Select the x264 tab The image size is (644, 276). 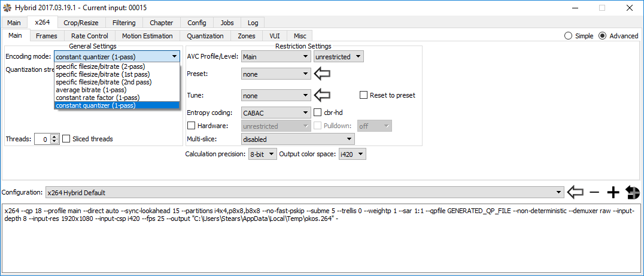[42, 22]
